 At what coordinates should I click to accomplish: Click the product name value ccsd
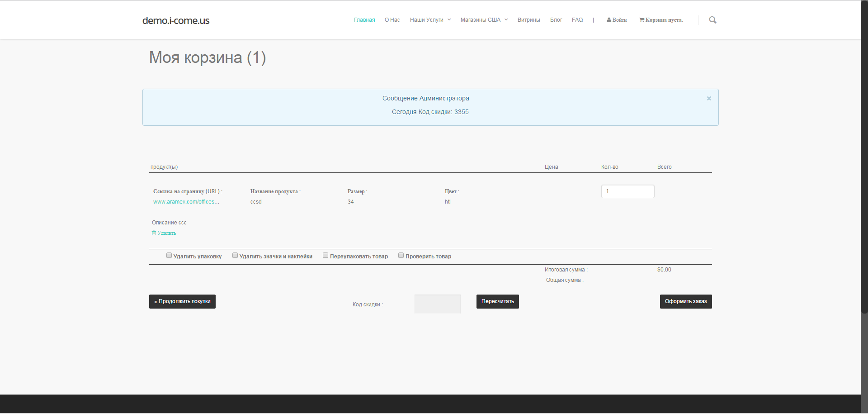(256, 202)
